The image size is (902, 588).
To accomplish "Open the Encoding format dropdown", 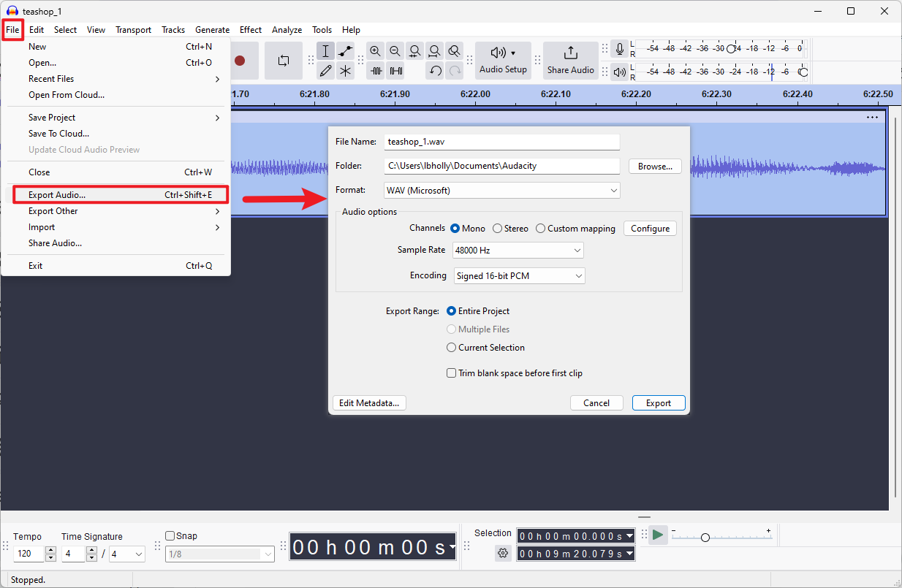I will [519, 275].
